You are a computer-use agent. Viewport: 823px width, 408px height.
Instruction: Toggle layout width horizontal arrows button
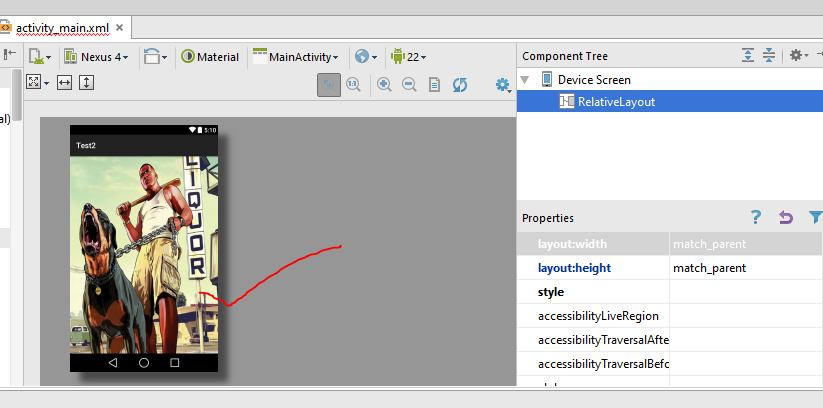click(64, 82)
